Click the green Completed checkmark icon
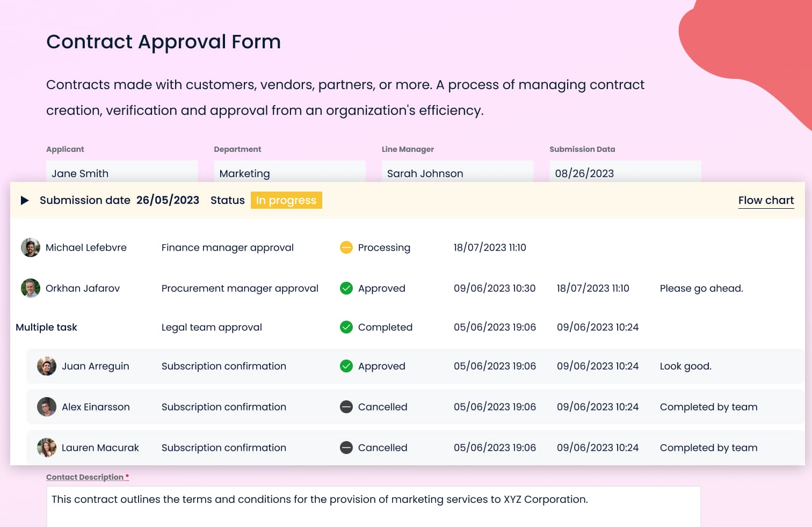 (346, 327)
